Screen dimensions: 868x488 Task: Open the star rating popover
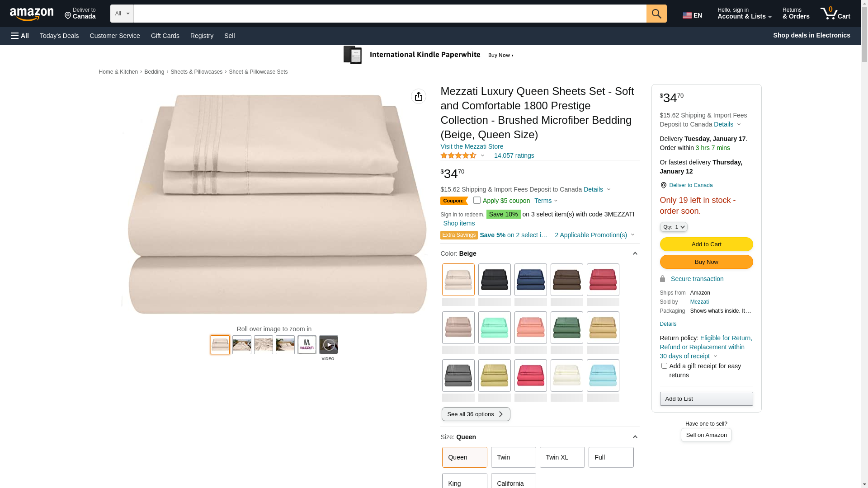tap(462, 155)
